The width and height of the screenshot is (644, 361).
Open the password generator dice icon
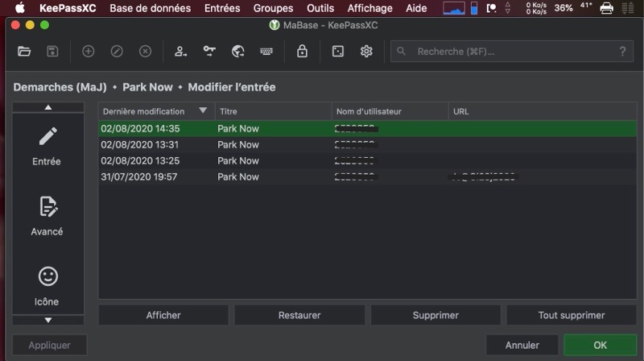pos(338,52)
